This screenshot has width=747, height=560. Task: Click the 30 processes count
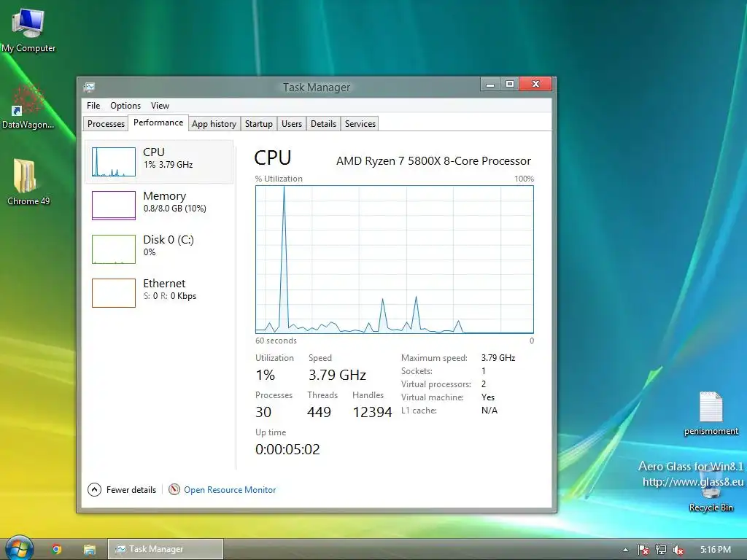[263, 412]
